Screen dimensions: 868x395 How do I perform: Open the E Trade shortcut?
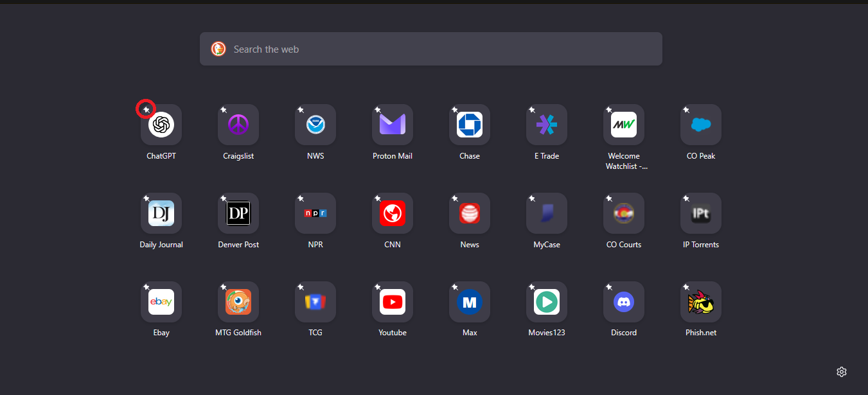click(x=547, y=125)
